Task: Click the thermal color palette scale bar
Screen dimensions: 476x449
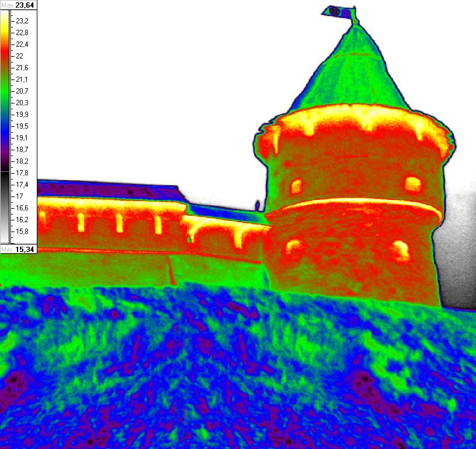Action: click(5, 127)
